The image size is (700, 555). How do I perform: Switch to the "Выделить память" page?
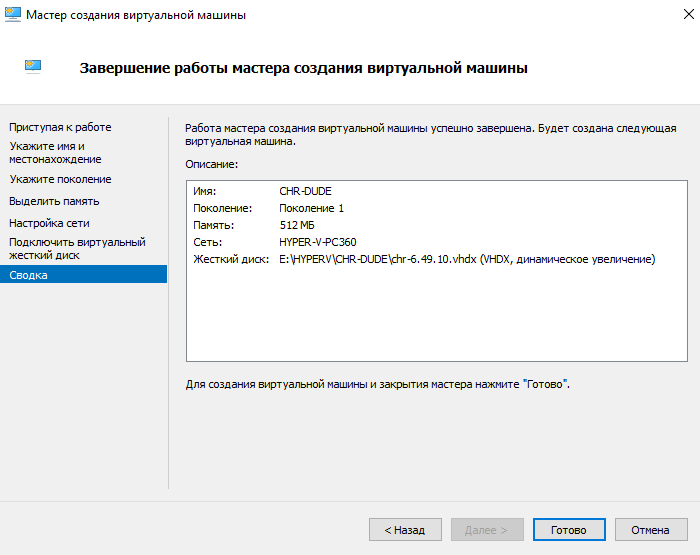coord(54,201)
